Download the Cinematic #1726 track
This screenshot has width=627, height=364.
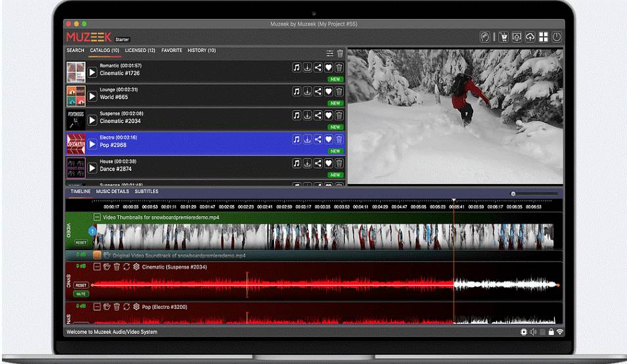[307, 68]
